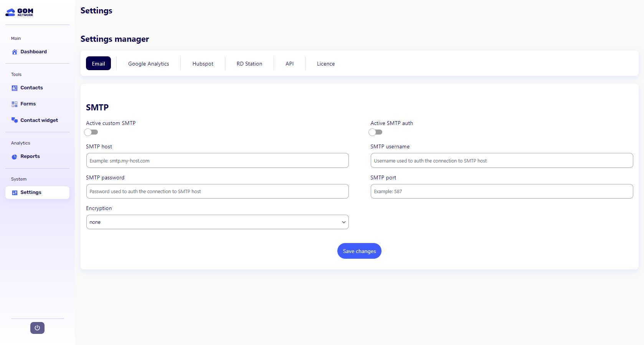Image resolution: width=644 pixels, height=345 pixels.
Task: Click the 'Main' sidebar section label
Action: pyautogui.click(x=16, y=38)
